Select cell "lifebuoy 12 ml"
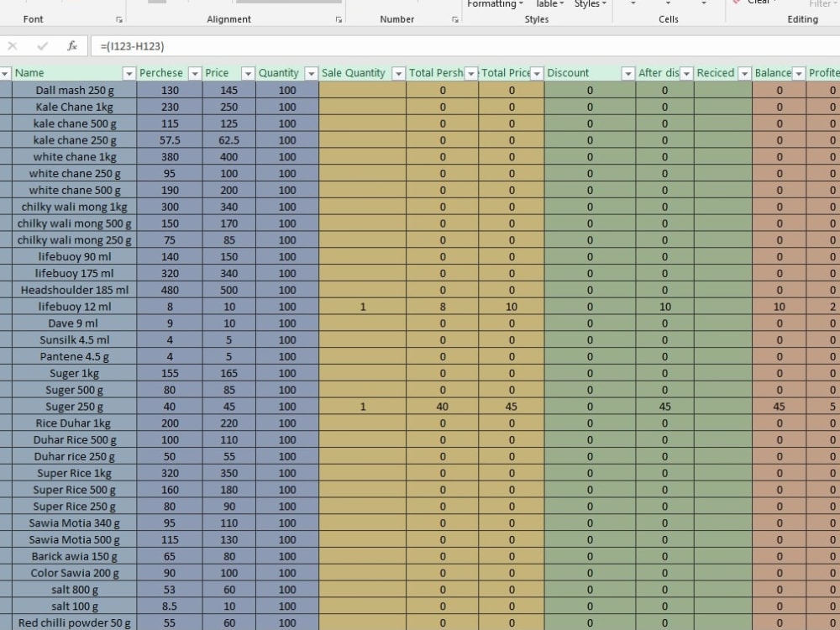 tap(75, 307)
